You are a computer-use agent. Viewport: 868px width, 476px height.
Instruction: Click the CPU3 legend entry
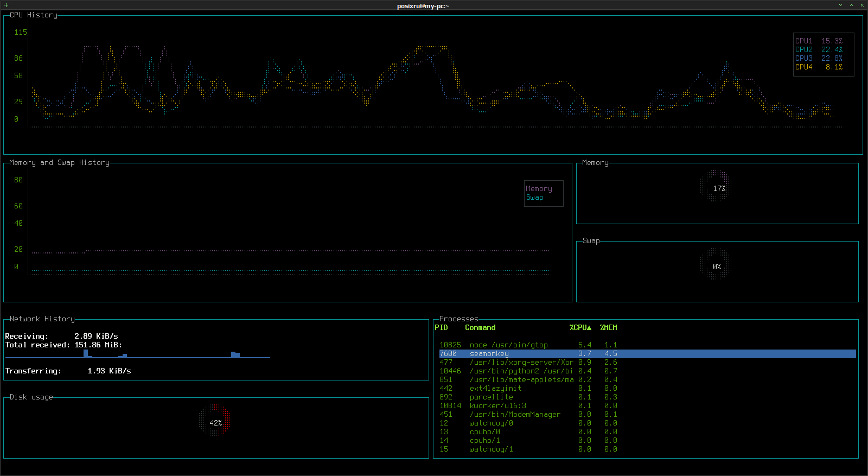[x=819, y=58]
